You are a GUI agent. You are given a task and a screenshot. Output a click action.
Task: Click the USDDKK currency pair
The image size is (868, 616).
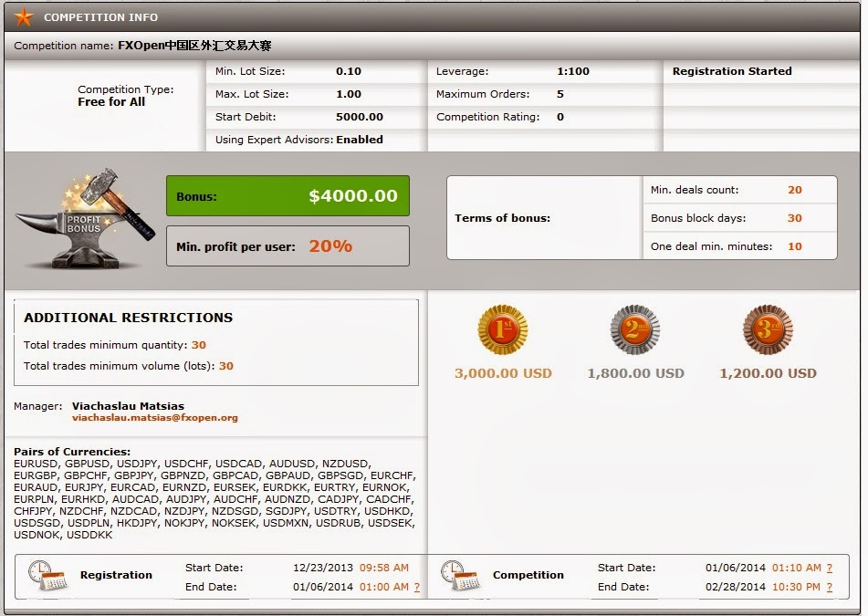89,535
